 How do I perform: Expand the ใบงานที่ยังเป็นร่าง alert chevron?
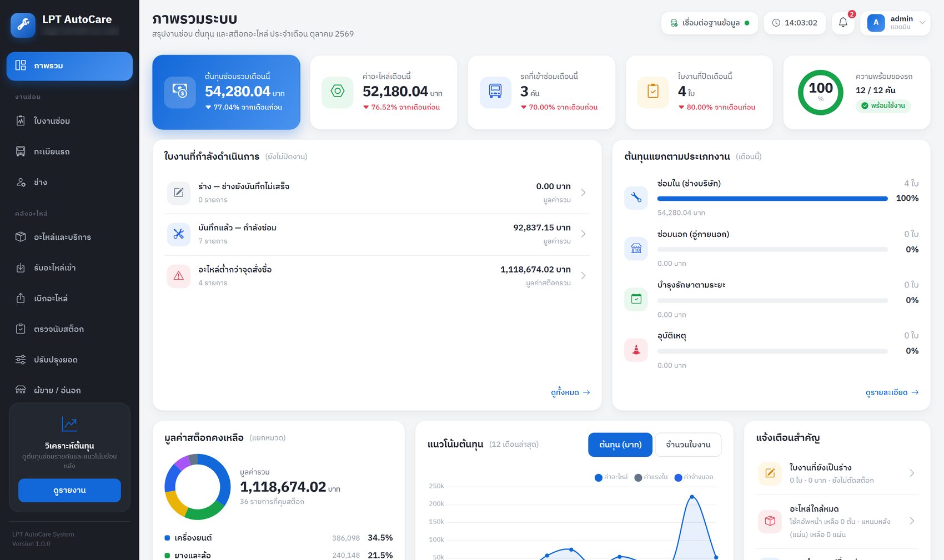(x=912, y=473)
